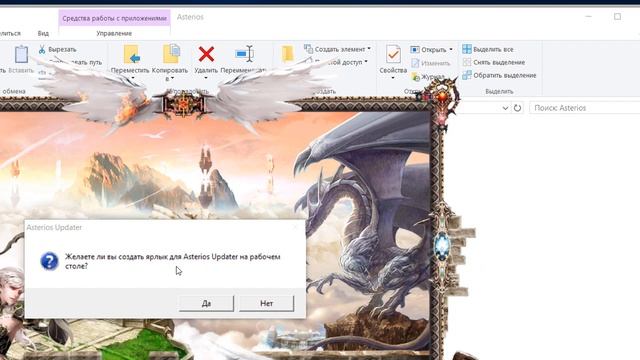The width and height of the screenshot is (640, 360).
Task: Click the Переименовать icon
Action: pyautogui.click(x=244, y=54)
